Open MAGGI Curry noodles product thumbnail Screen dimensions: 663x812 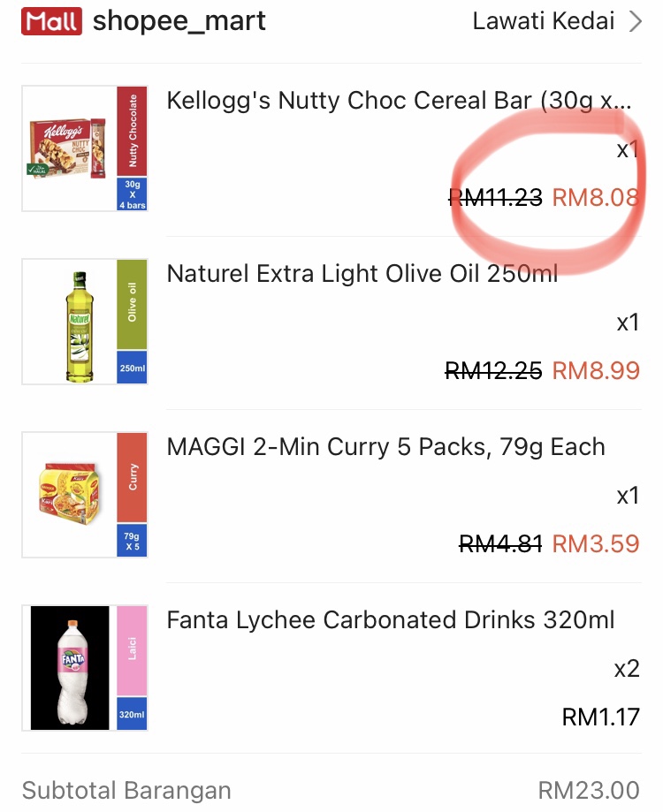coord(85,495)
